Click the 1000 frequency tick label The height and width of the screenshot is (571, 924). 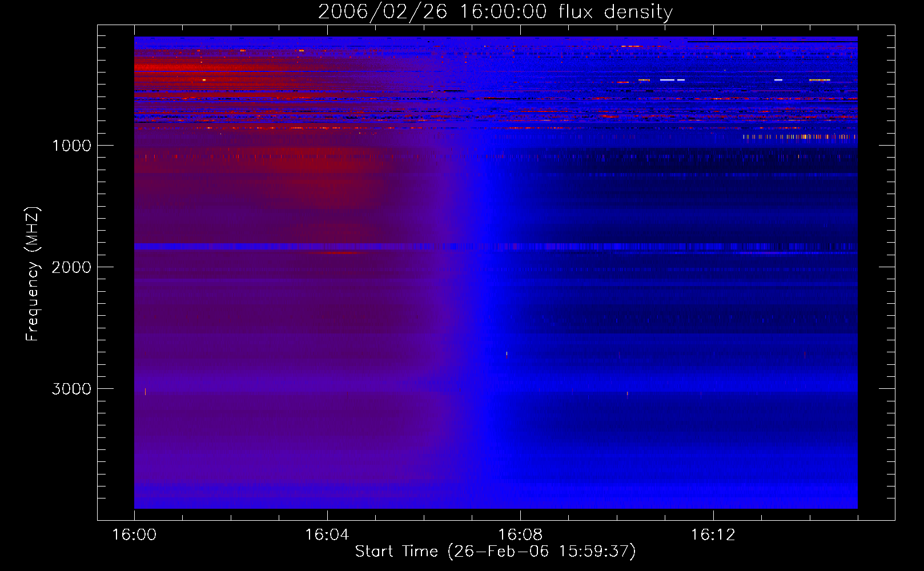pos(71,146)
